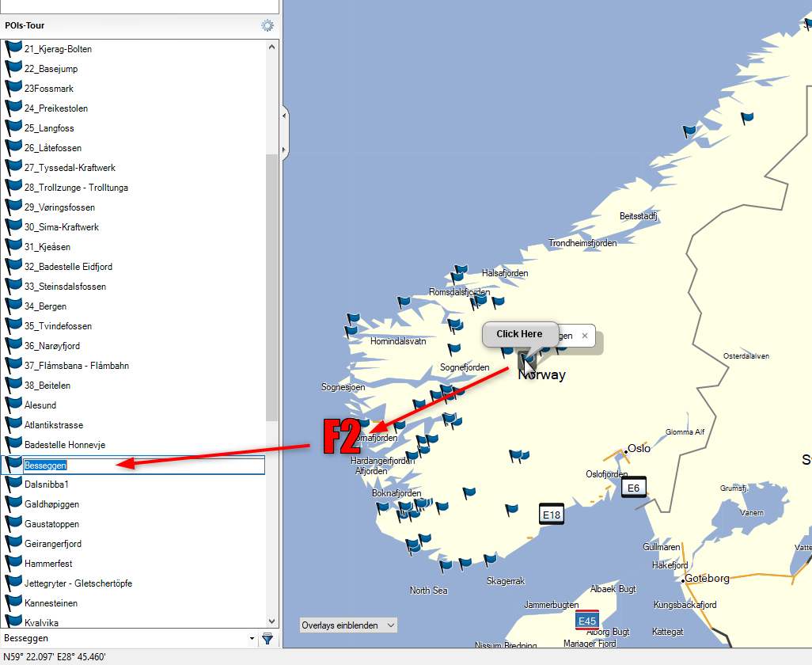Click the E6 road shield on the map
Image resolution: width=812 pixels, height=665 pixels.
pos(633,488)
